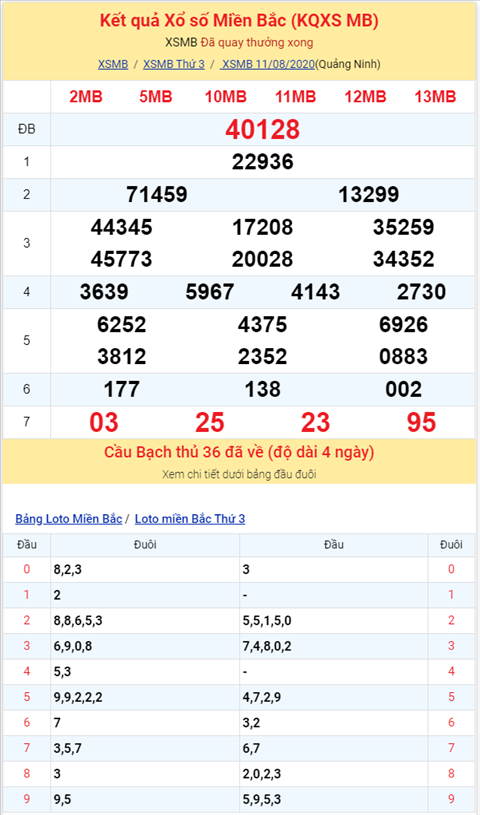This screenshot has width=480, height=815.
Task: Click the seventh prize number 95
Action: coord(421,423)
